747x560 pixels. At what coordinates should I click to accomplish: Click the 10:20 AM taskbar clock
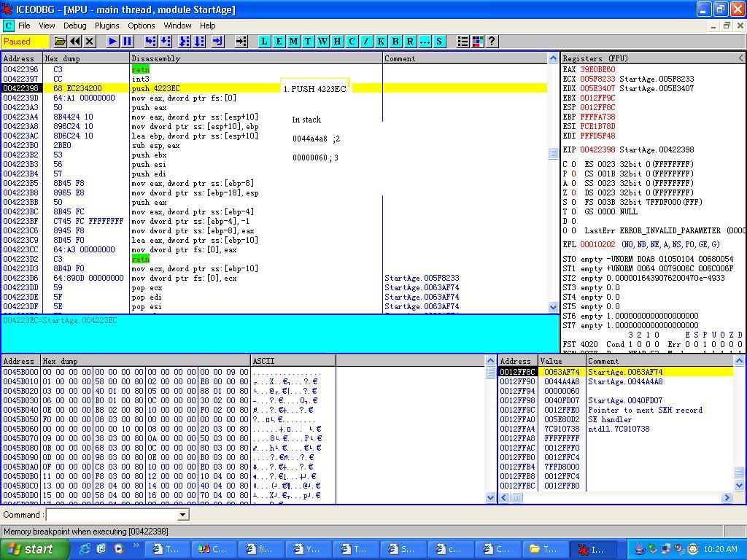720,549
